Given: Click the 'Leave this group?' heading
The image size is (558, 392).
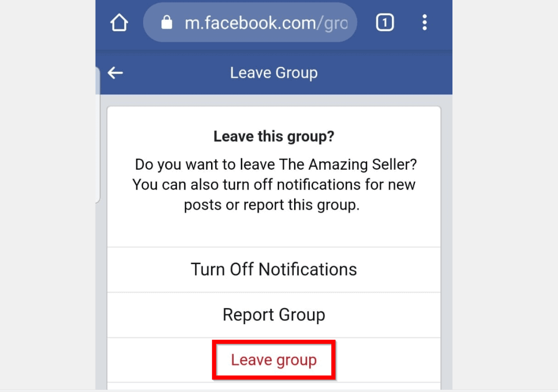Looking at the screenshot, I should [x=274, y=136].
